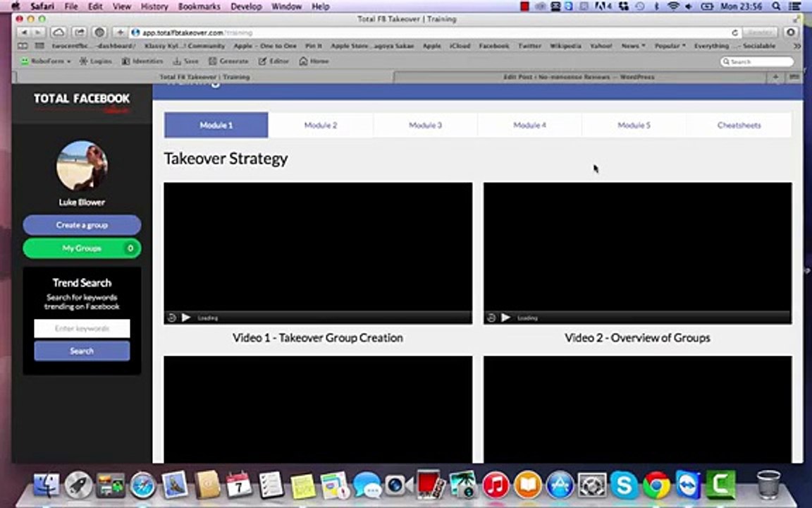Go back using Safari's back arrow
The width and height of the screenshot is (812, 508).
tap(24, 32)
